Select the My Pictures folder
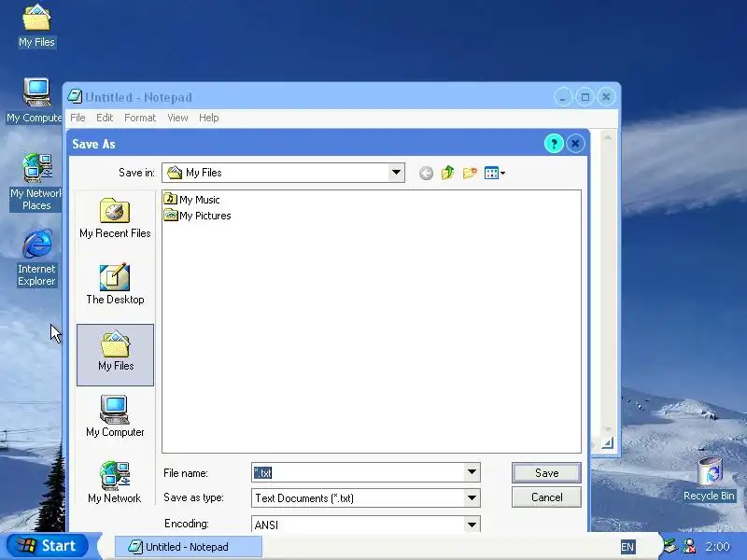Viewport: 747px width, 560px height. point(197,216)
